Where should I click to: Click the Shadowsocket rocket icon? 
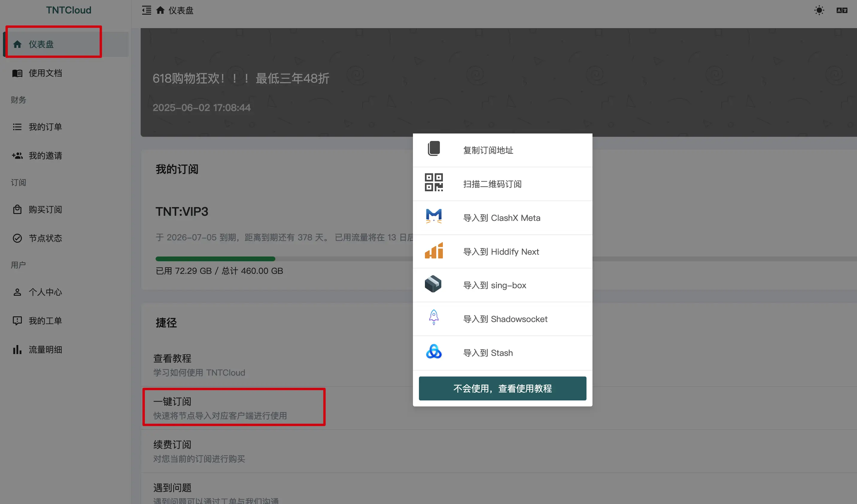(433, 318)
